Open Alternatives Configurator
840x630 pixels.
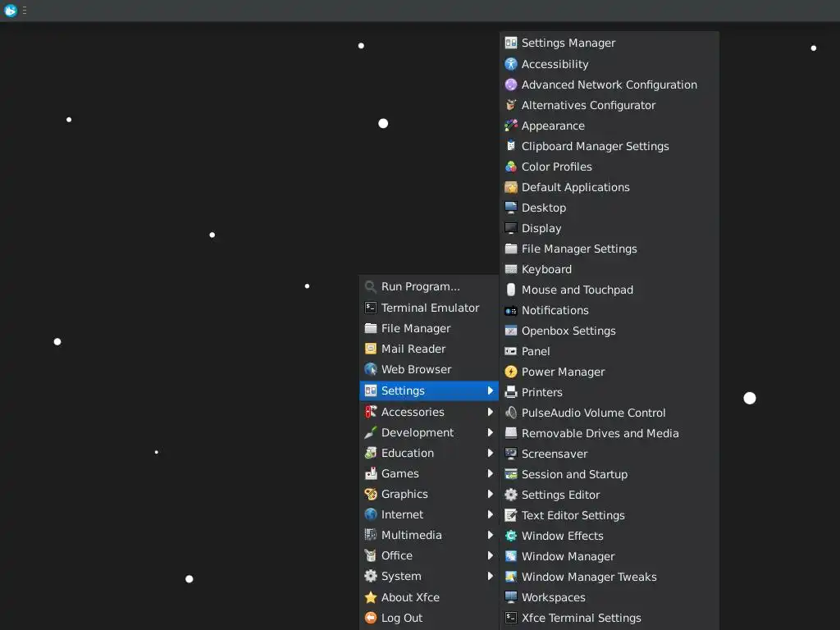[609, 105]
